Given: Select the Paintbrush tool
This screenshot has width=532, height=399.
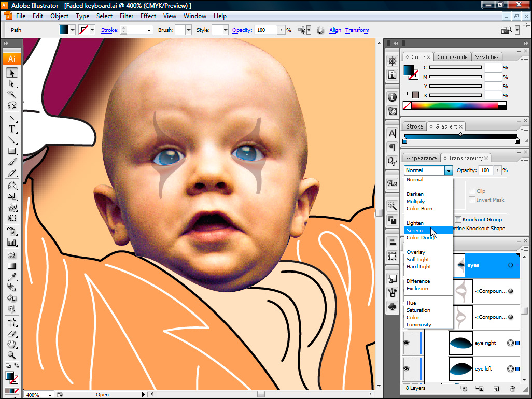Looking at the screenshot, I should pyautogui.click(x=11, y=162).
